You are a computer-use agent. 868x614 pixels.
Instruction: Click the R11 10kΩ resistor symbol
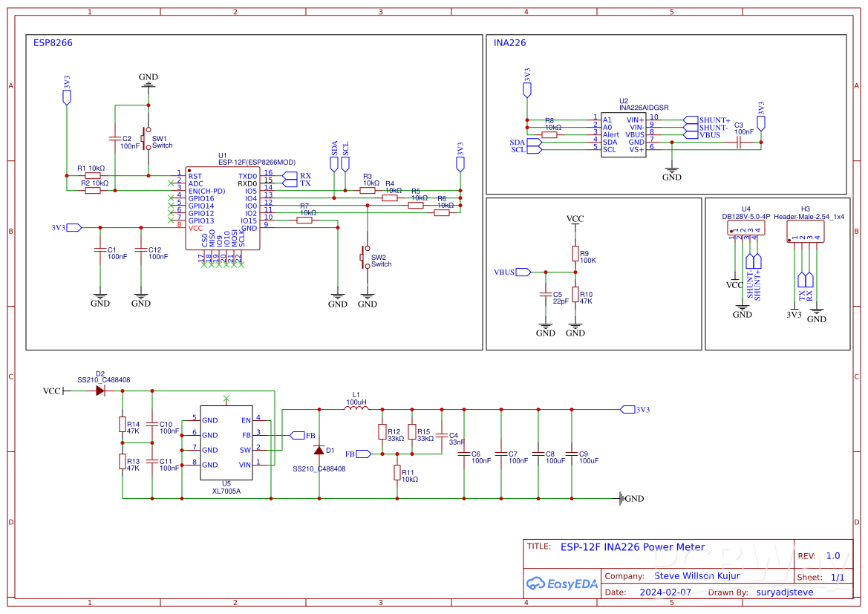[397, 472]
